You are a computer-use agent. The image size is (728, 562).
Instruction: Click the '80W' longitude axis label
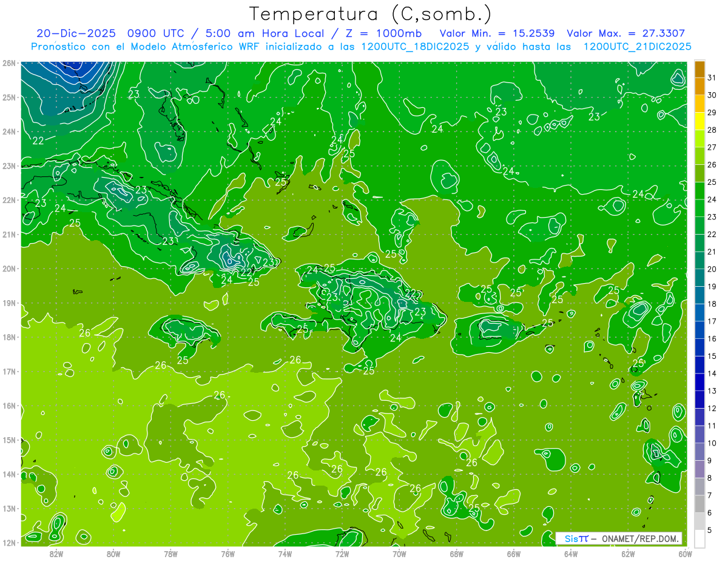[x=113, y=553]
